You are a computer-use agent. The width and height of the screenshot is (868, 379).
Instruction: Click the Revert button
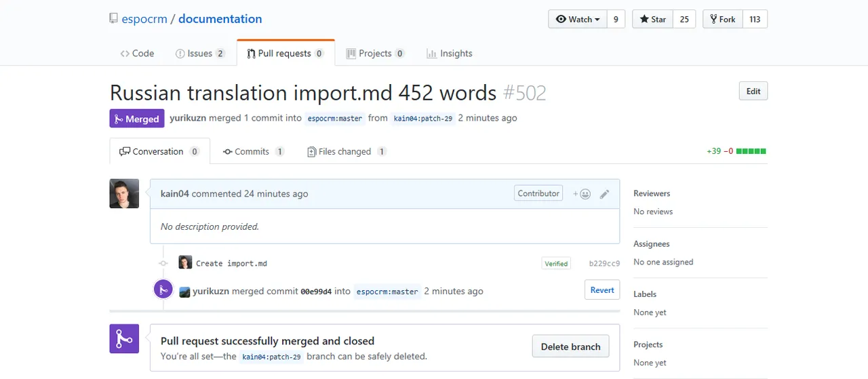pyautogui.click(x=602, y=290)
